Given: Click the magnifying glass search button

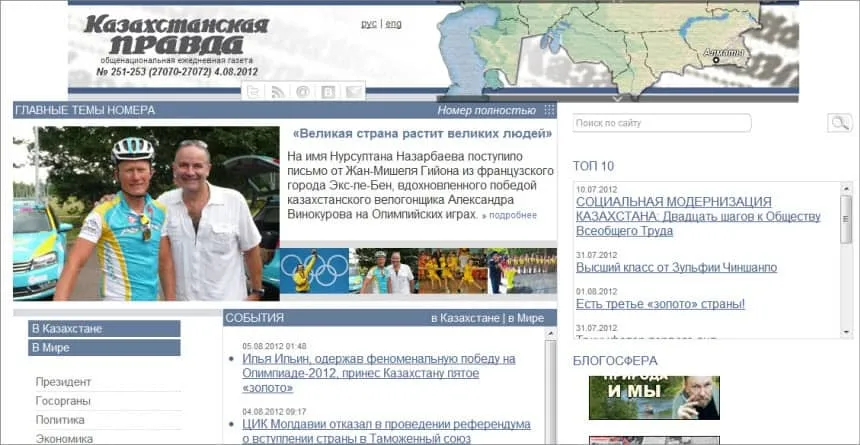Looking at the screenshot, I should 839,123.
